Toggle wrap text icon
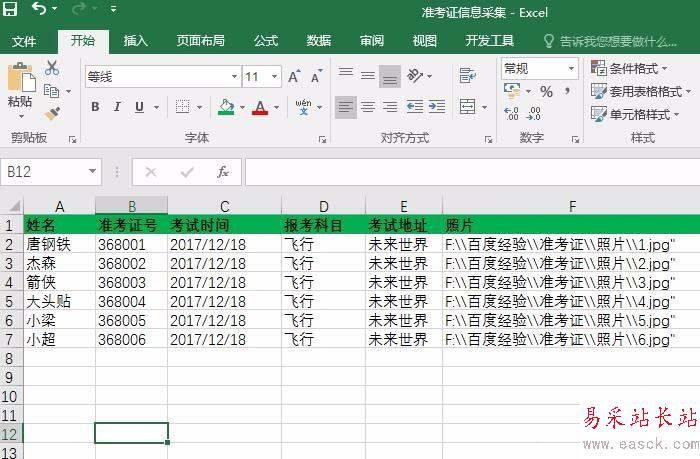This screenshot has height=459, width=700. point(467,75)
